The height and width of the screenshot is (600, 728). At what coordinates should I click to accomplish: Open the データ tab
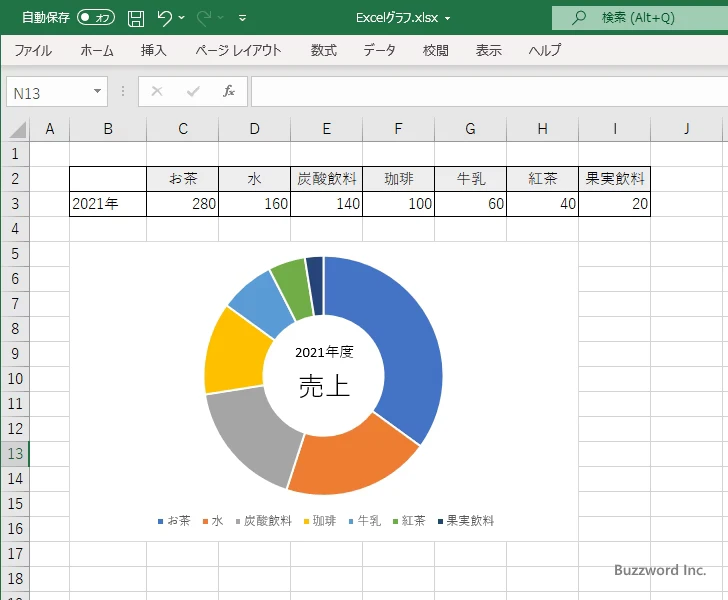379,50
